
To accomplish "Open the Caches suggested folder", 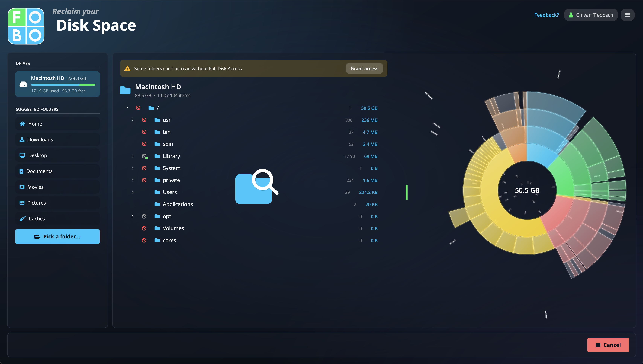I will (x=58, y=219).
